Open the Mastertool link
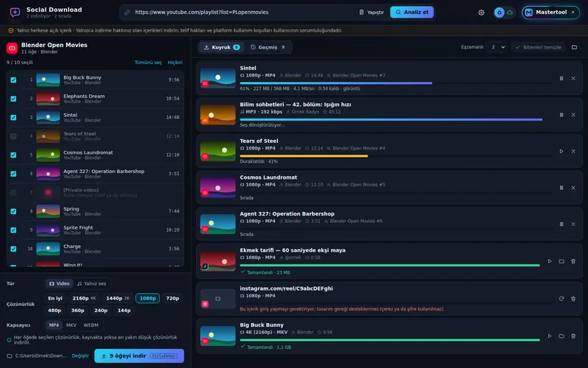 [550, 13]
